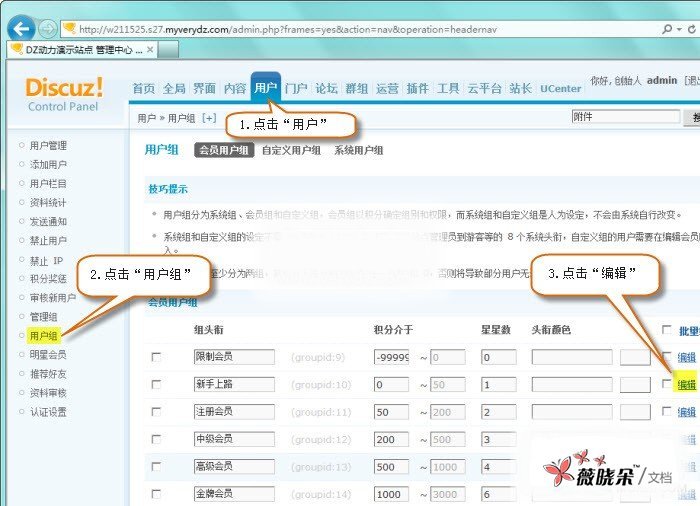700x506 pixels.
Task: Click the Discuz! Control Panel logo
Action: click(63, 93)
